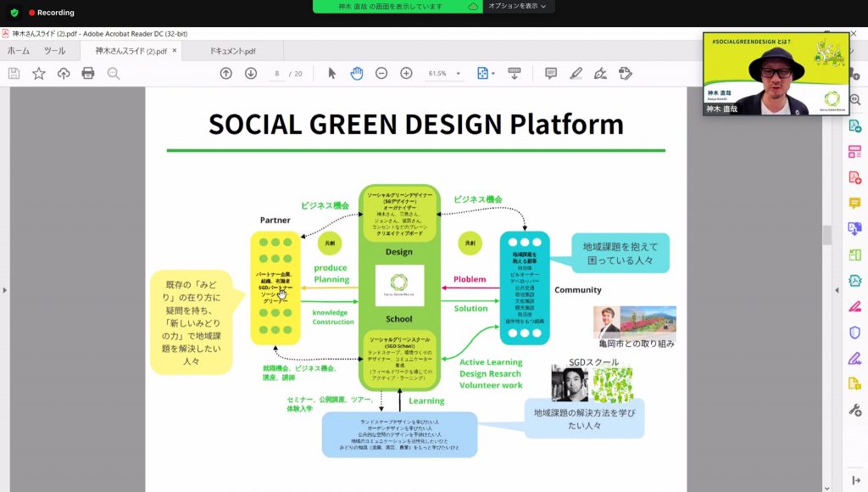Close the 神木さんスライド (2).pdf tab

click(x=175, y=50)
